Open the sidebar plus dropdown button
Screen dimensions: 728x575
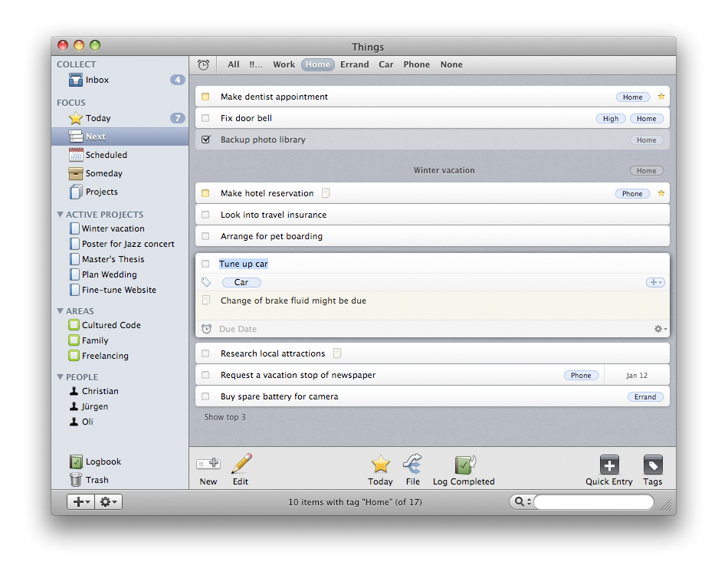point(81,501)
